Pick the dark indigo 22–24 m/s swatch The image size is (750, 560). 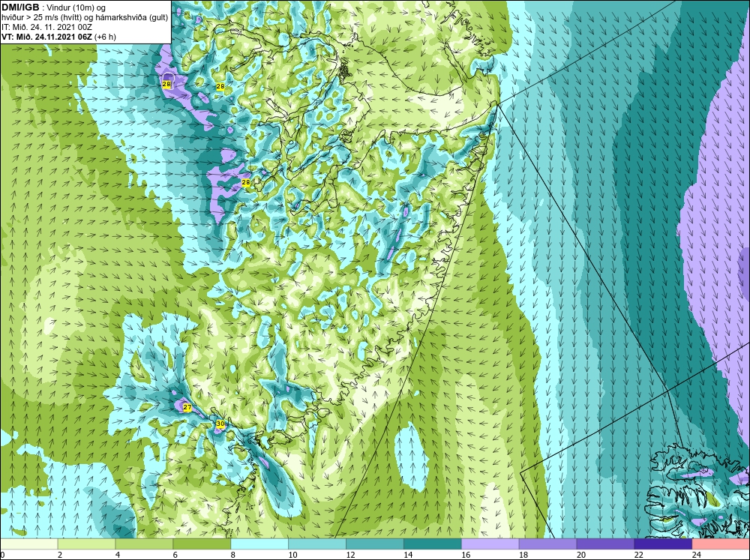tap(663, 544)
